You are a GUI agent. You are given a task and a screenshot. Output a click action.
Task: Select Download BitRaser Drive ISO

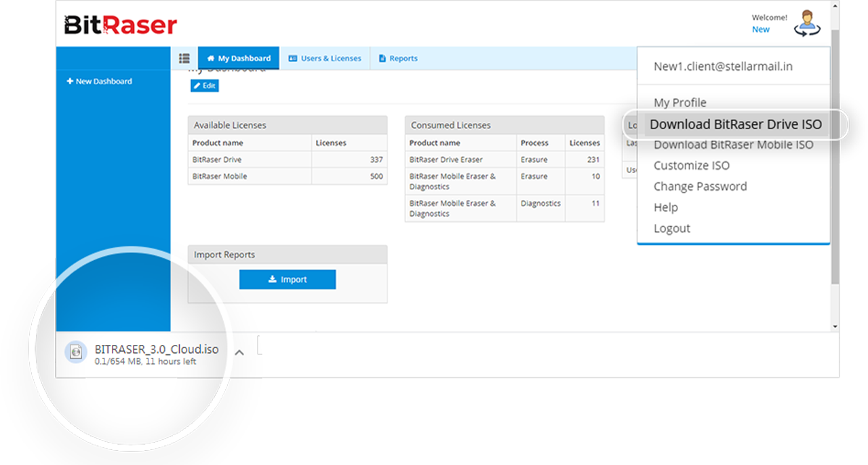point(735,124)
